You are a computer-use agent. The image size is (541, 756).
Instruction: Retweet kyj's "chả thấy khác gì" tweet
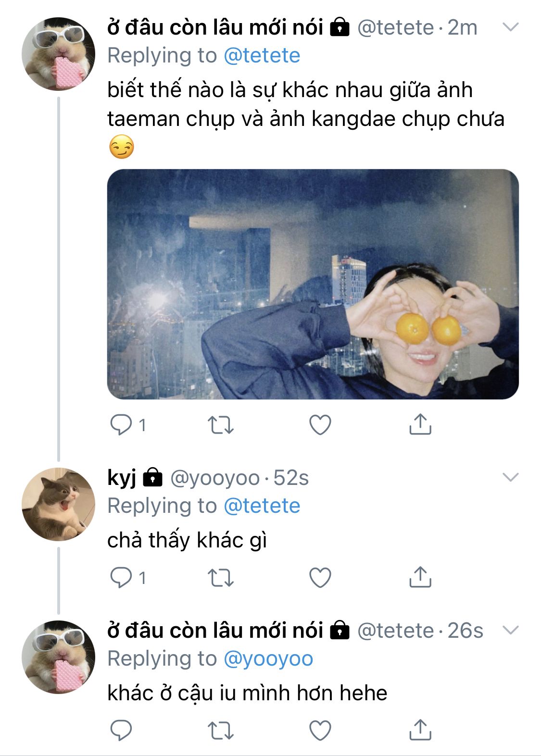[x=220, y=577]
